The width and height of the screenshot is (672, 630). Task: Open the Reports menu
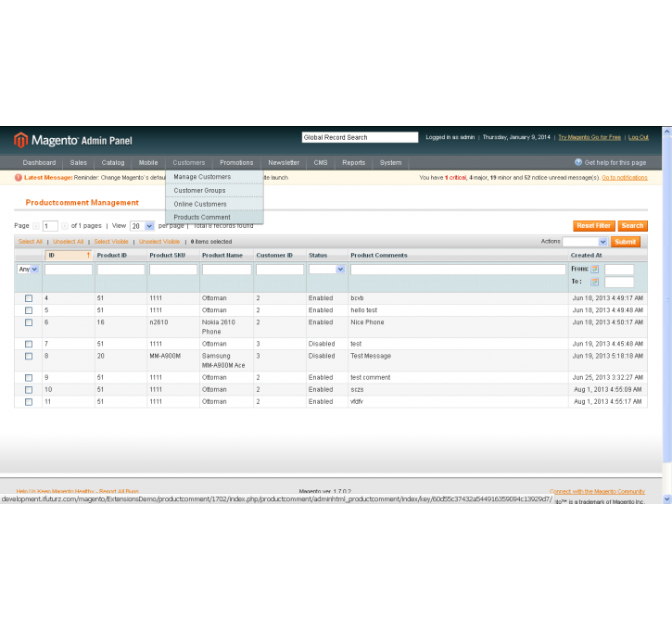tap(353, 163)
